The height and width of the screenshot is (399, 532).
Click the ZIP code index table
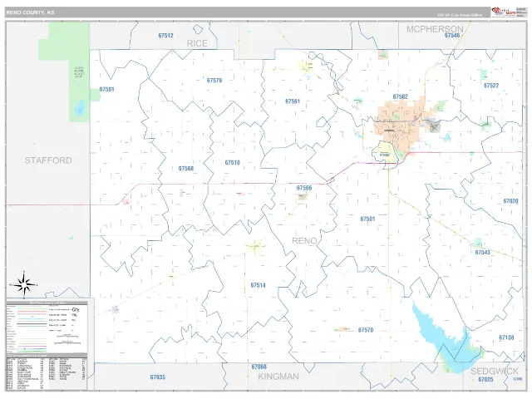47,372
